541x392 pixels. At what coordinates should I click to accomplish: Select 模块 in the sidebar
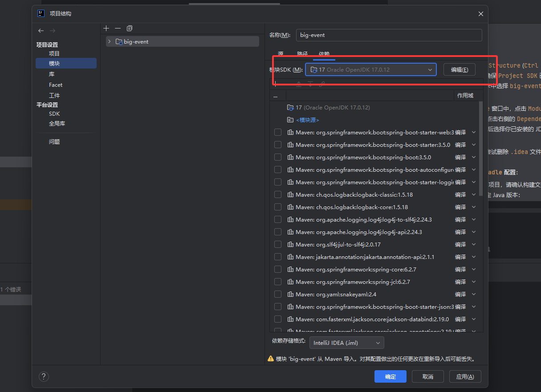66,63
